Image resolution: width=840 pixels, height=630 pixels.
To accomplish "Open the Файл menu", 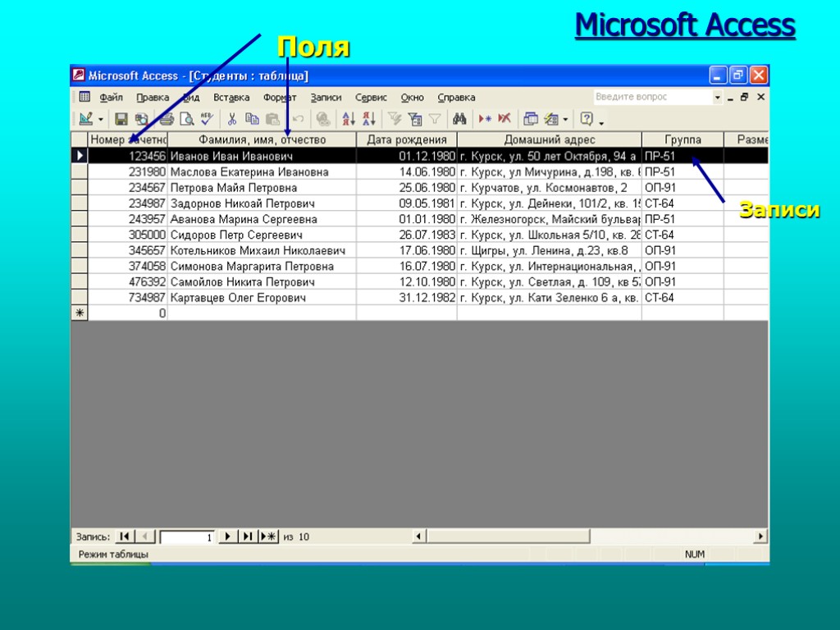I will (x=111, y=98).
